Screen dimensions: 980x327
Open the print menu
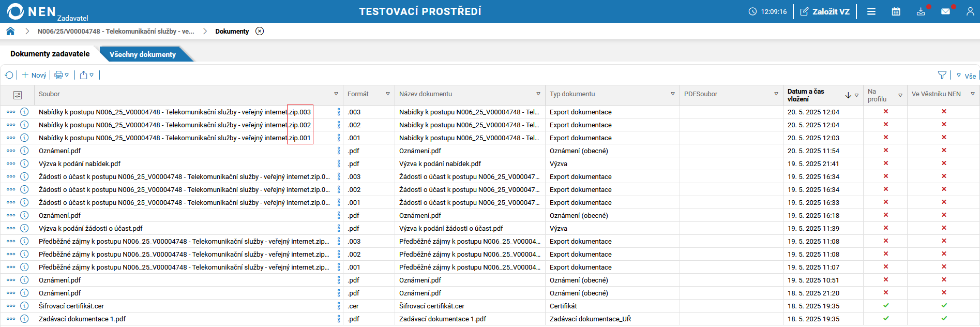62,75
